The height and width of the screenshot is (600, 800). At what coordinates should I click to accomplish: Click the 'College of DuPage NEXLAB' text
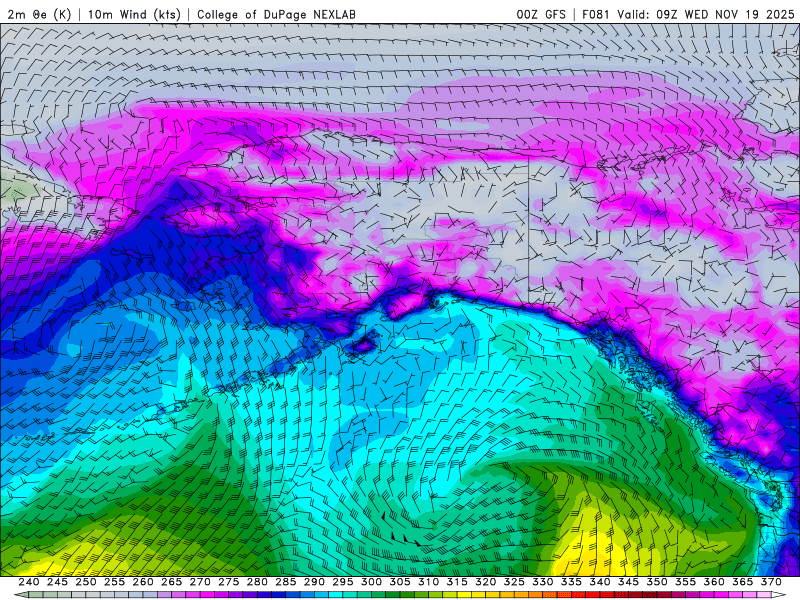pyautogui.click(x=276, y=14)
